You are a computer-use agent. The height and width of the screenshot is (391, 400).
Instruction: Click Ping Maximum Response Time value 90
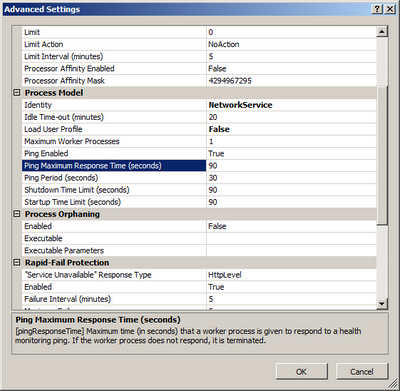tap(291, 166)
